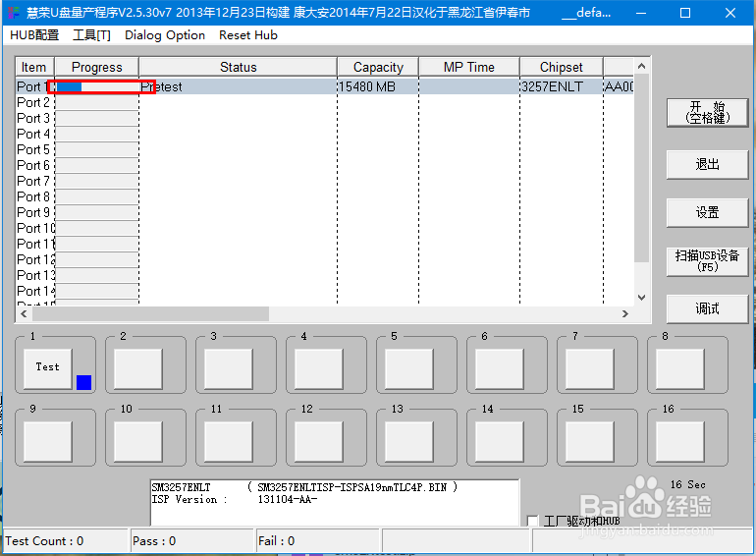Viewport: 756px width, 556px height.
Task: Click the horizontal scrollbar thumb
Action: click(150, 314)
